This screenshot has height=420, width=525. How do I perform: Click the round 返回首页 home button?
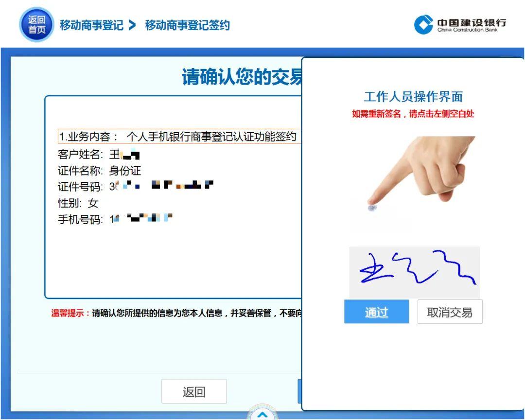36,24
